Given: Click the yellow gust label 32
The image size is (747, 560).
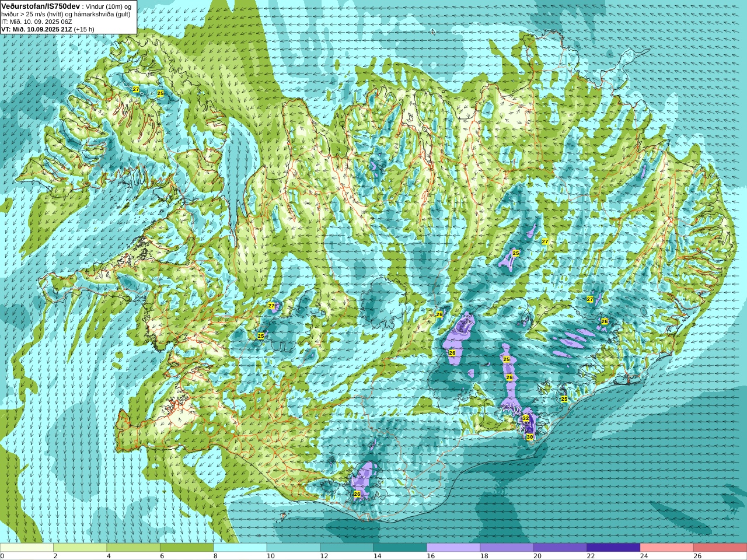Looking at the screenshot, I should click(525, 418).
